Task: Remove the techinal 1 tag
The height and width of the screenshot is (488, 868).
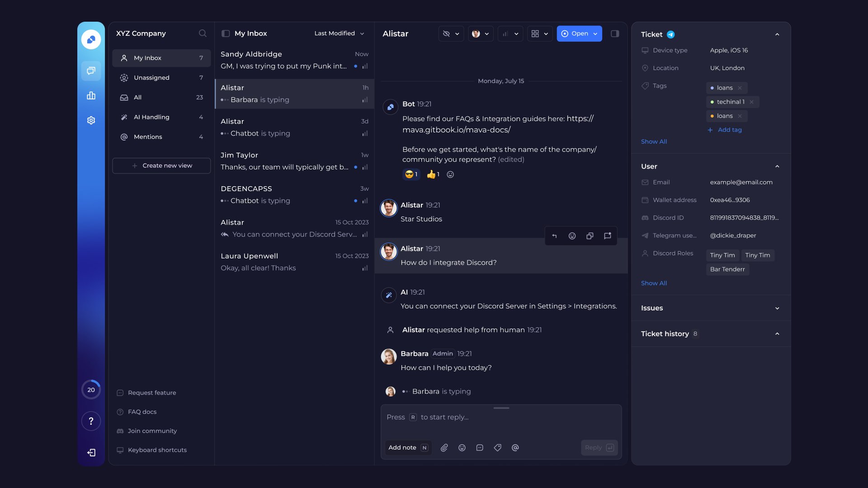Action: [x=751, y=102]
